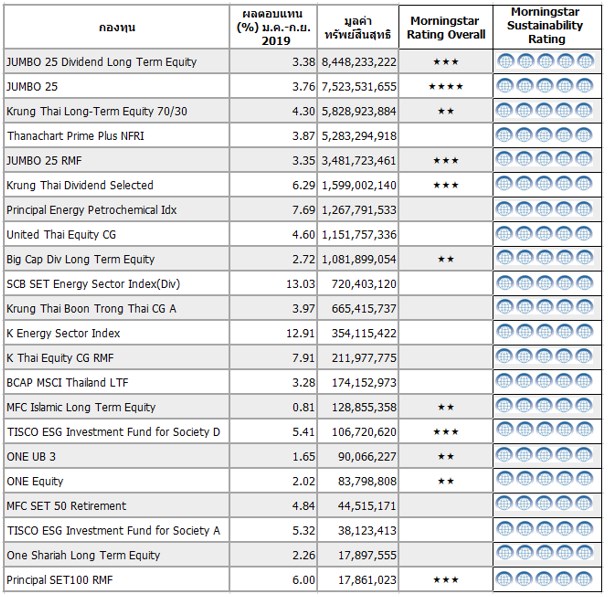Click the star rating for Krung Thai Dividend Selected
This screenshot has width=608, height=597.
[446, 185]
